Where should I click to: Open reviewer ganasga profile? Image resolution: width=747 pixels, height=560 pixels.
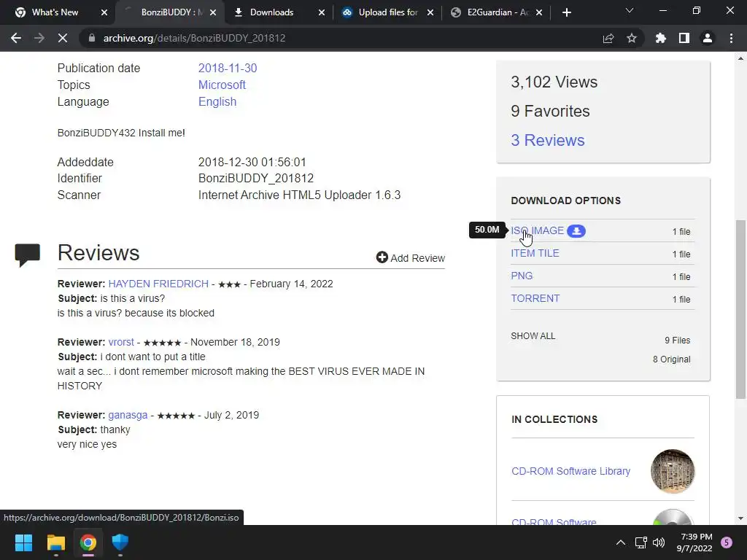point(128,415)
